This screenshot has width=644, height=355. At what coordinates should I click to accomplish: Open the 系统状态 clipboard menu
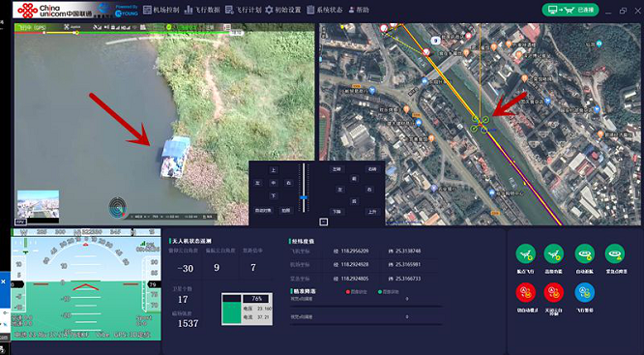point(325,10)
